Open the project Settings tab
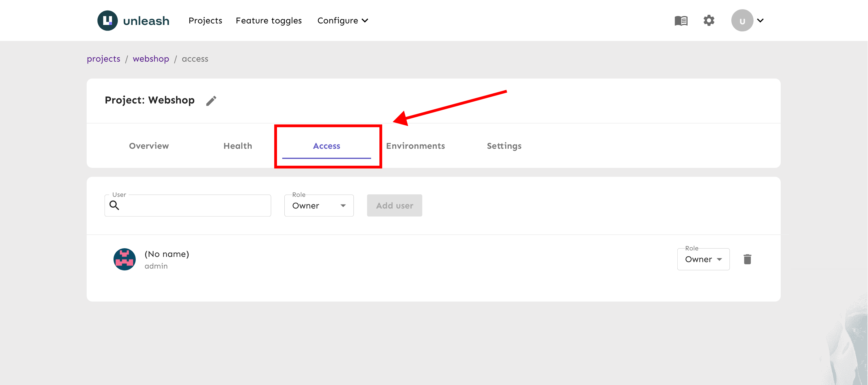868x385 pixels. pyautogui.click(x=504, y=146)
